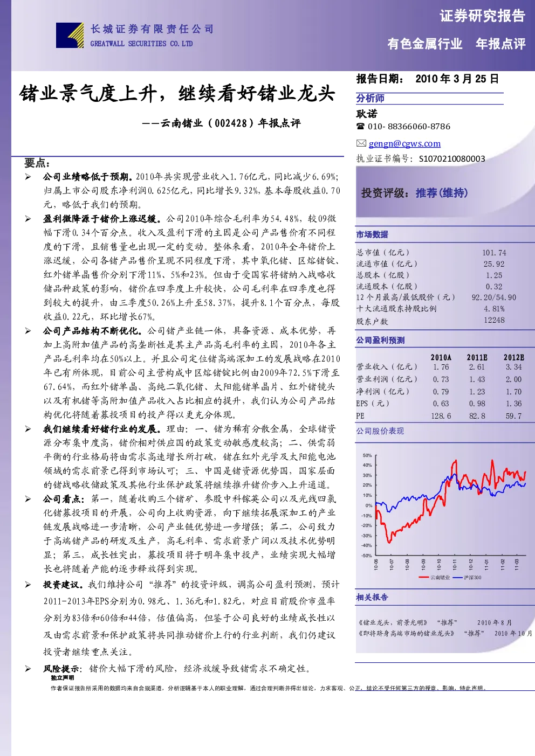Click the envelope icon beside the email
This screenshot has height=756, width=535.
361,143
